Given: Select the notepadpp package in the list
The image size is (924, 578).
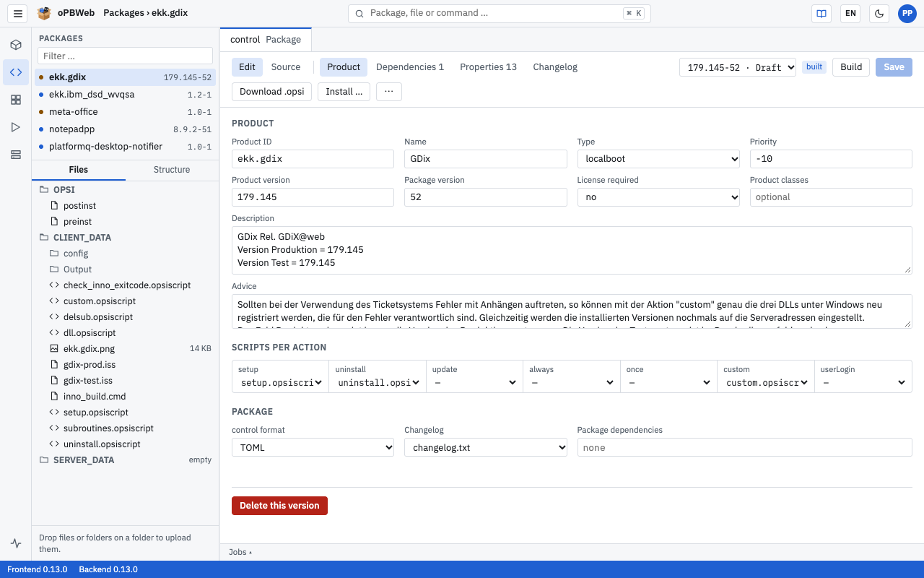Looking at the screenshot, I should (x=125, y=129).
